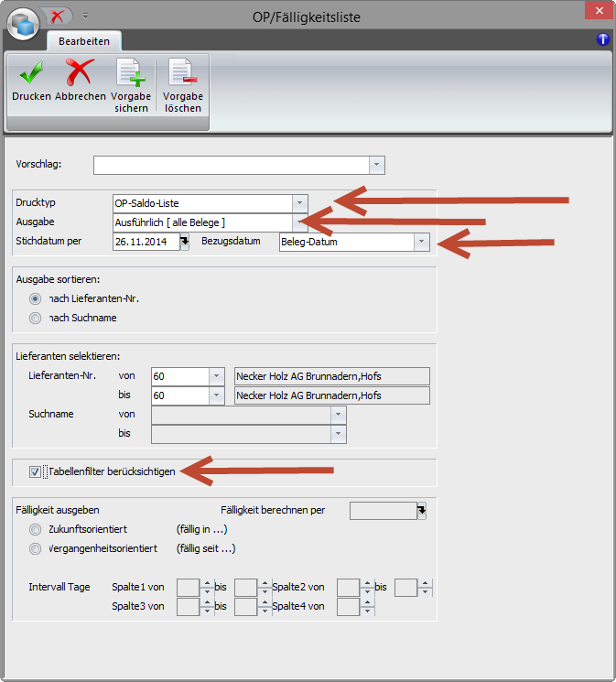Select the nach Suchname radio button
This screenshot has width=616, height=682.
36,318
